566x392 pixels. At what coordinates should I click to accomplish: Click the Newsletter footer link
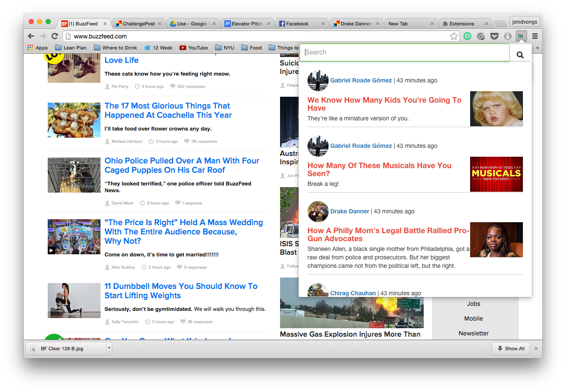[x=473, y=333]
